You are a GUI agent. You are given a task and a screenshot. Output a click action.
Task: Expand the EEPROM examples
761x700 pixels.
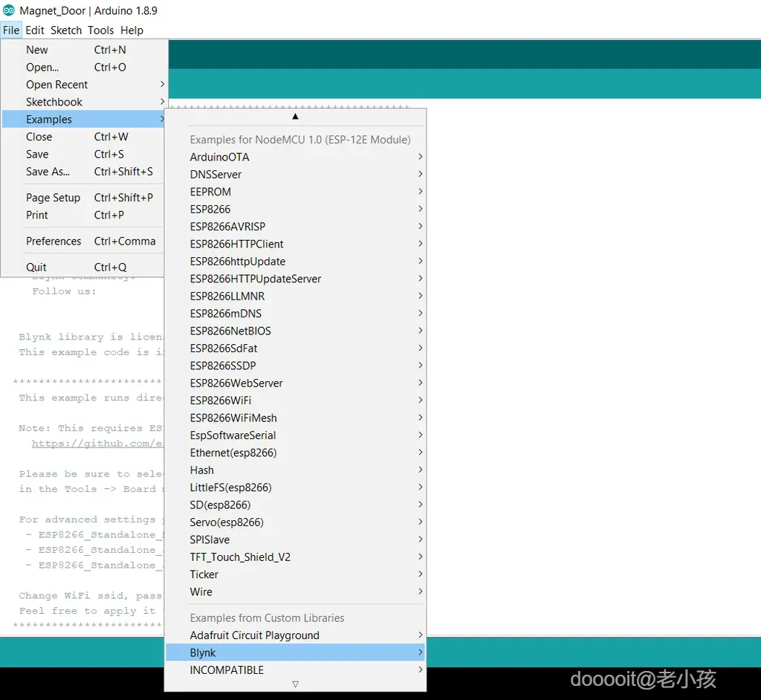295,192
